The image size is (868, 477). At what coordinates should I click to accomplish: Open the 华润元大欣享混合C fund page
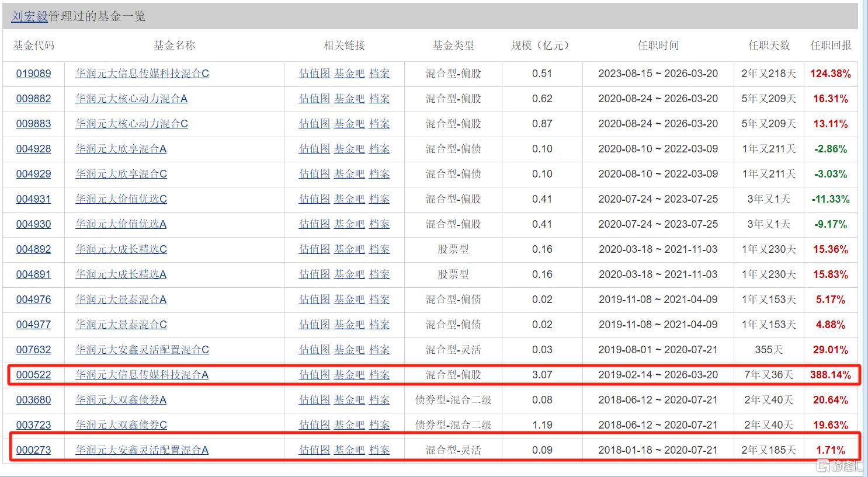[121, 174]
